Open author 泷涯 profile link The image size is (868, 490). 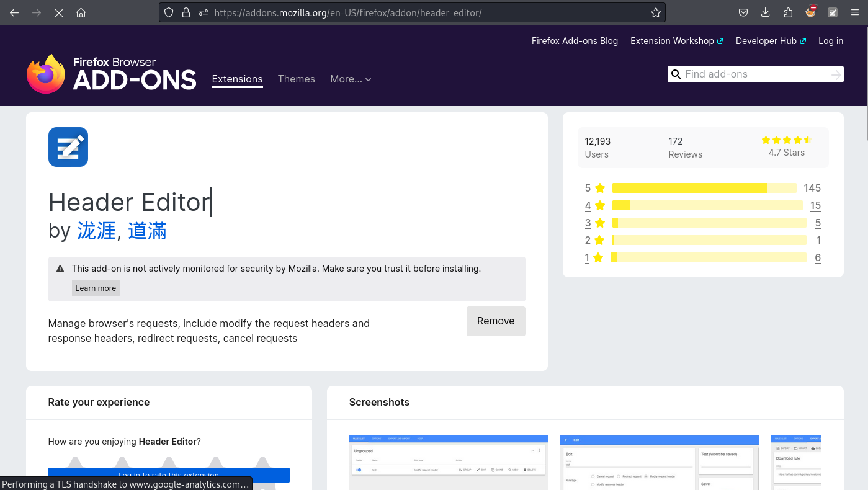(x=97, y=231)
